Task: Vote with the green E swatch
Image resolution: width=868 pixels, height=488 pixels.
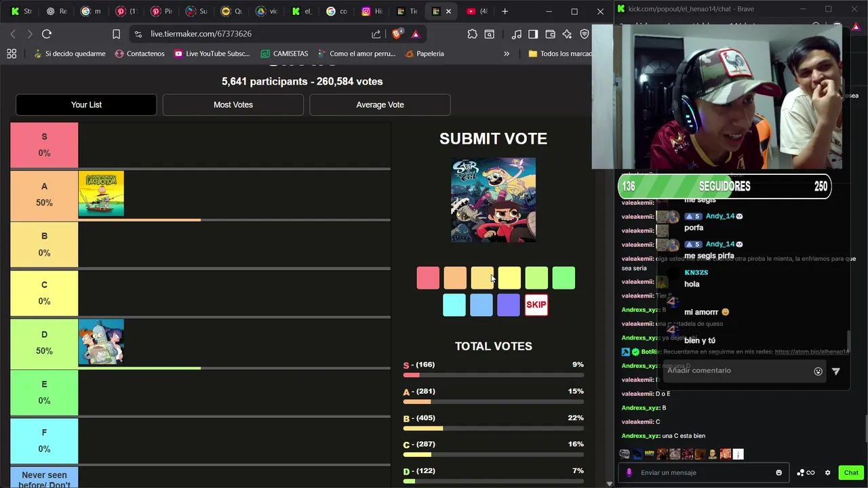Action: (564, 278)
